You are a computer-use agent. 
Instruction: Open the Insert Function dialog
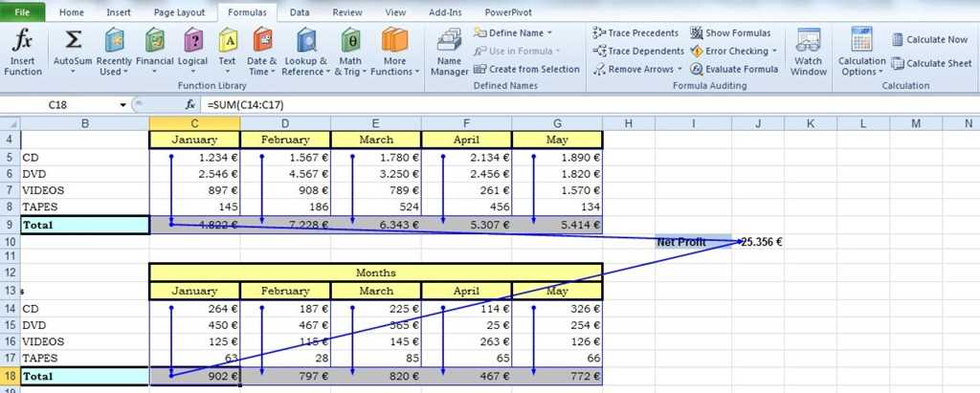click(23, 52)
